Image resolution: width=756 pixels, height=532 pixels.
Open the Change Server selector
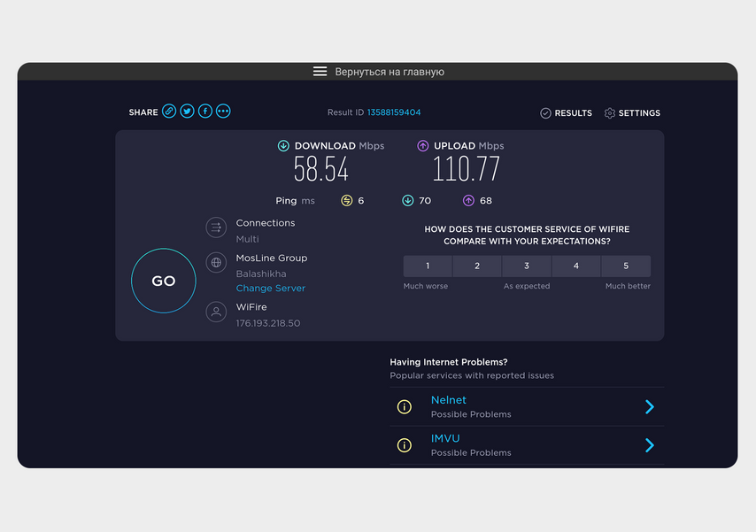click(x=270, y=289)
